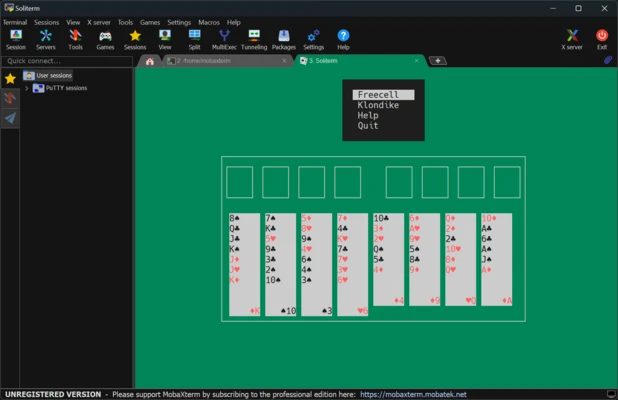618x400 pixels.
Task: Open the new tab plus button
Action: [x=437, y=61]
